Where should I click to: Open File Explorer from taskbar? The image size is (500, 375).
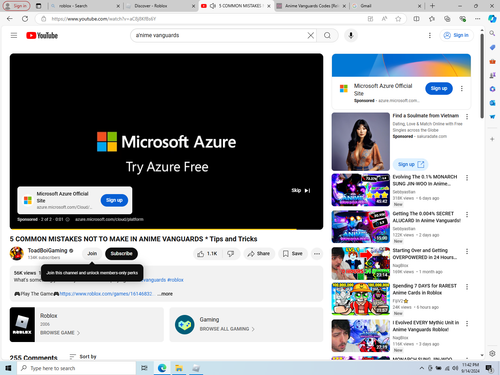(179, 368)
